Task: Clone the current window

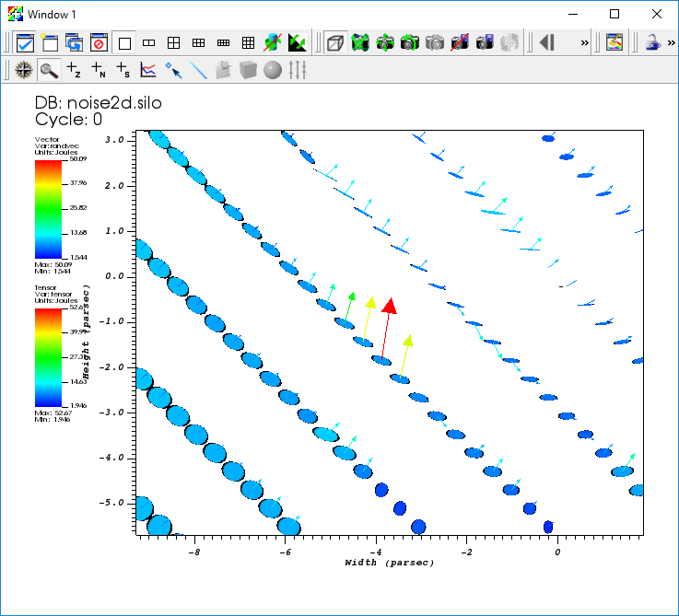Action: [74, 43]
